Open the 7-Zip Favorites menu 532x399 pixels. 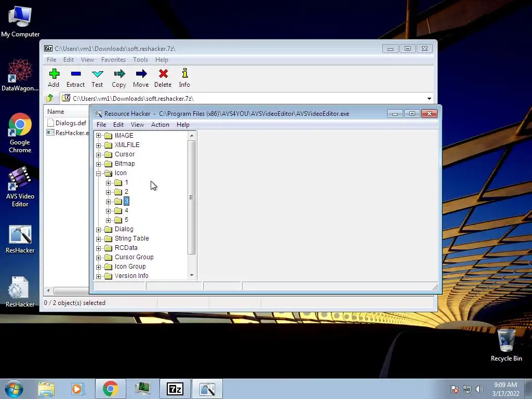[x=113, y=60]
